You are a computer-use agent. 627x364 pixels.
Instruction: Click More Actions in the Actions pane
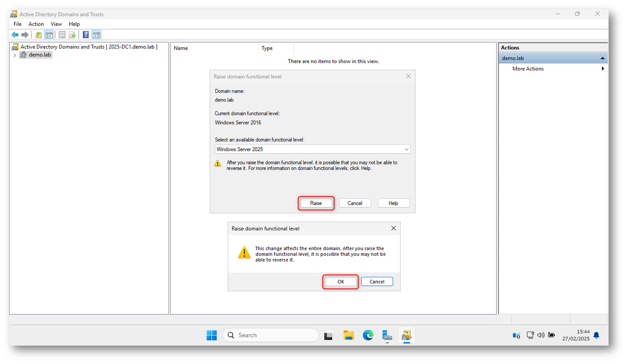point(528,69)
